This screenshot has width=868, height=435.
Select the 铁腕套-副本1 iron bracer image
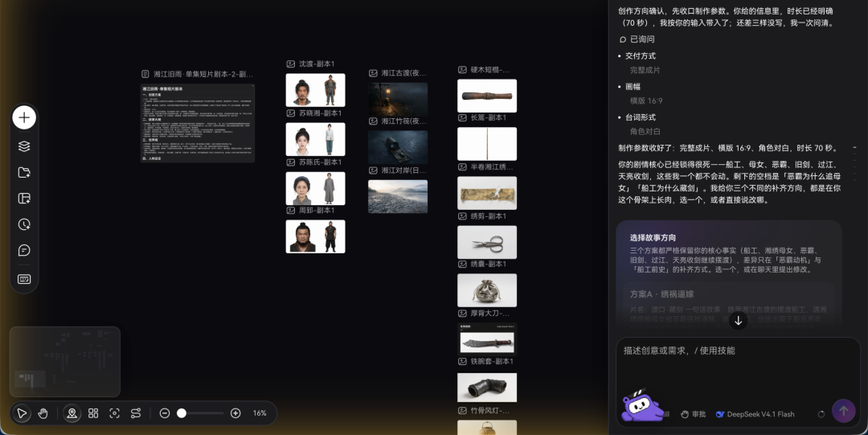pos(487,388)
